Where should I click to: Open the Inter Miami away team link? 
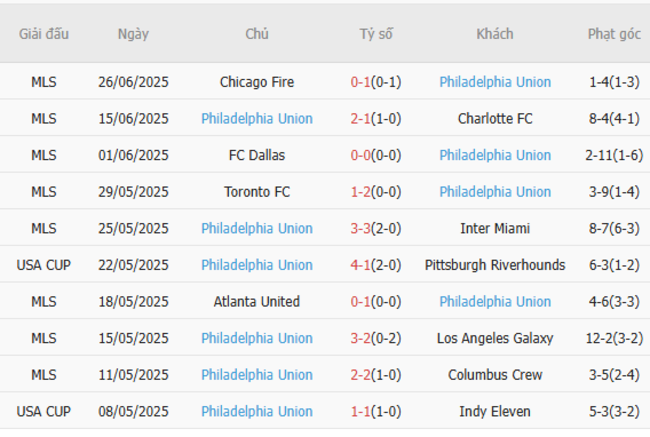(x=494, y=228)
